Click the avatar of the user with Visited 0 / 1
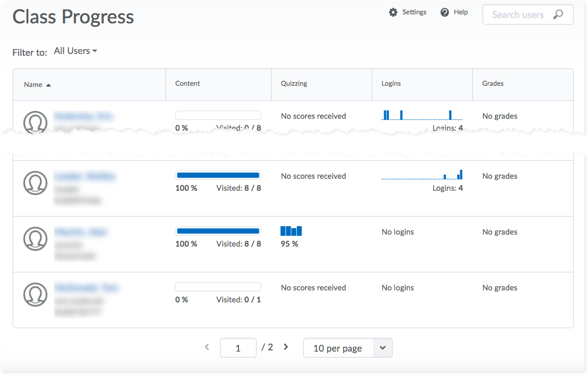Screen dimensions: 588x375 pyautogui.click(x=35, y=295)
